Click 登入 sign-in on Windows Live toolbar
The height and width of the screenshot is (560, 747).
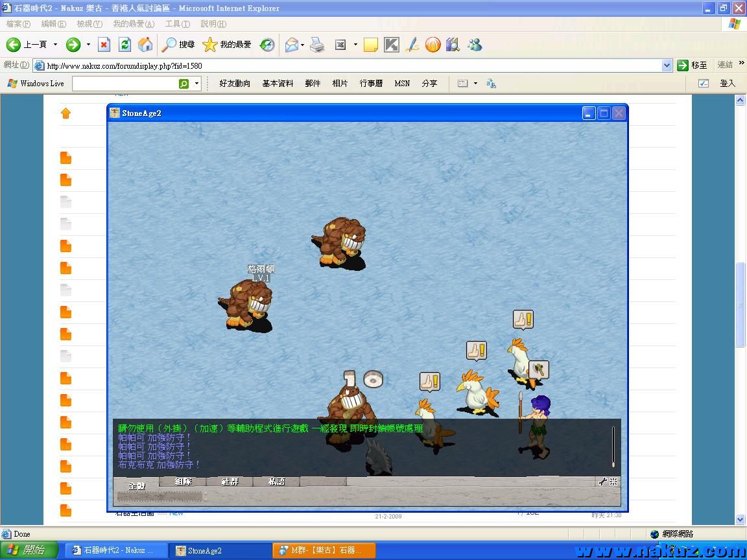[x=728, y=84]
